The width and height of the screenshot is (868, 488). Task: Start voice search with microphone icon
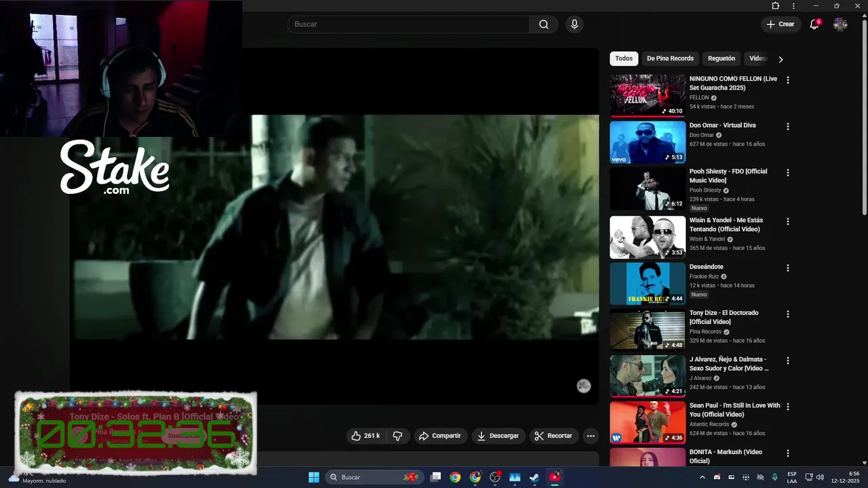(574, 24)
